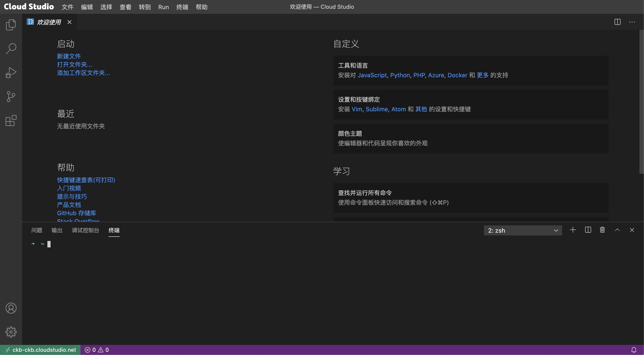The image size is (644, 355).
Task: Open the 2: zsh terminal selector dropdown
Action: 523,230
